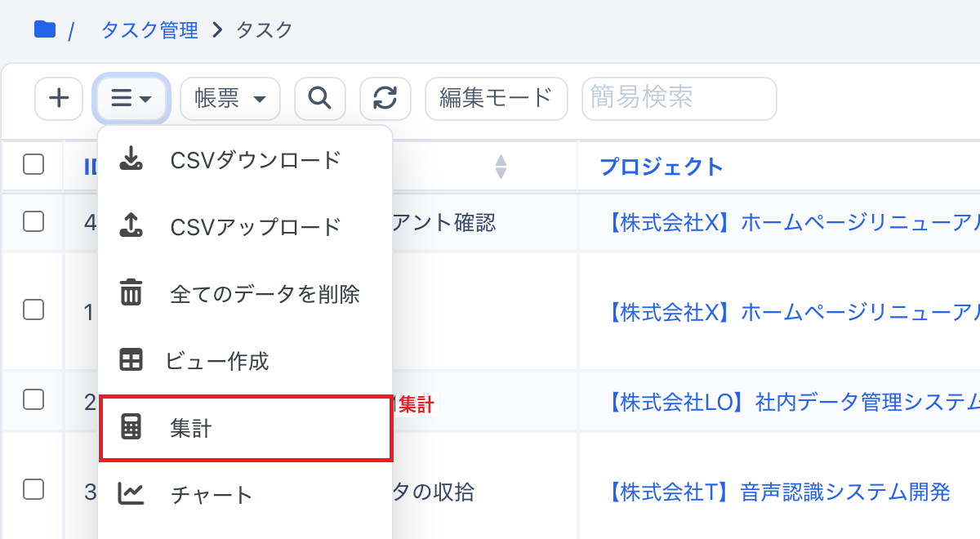Focus the 簡易検索 input field
Image resolution: width=980 pixels, height=539 pixels.
coord(679,99)
